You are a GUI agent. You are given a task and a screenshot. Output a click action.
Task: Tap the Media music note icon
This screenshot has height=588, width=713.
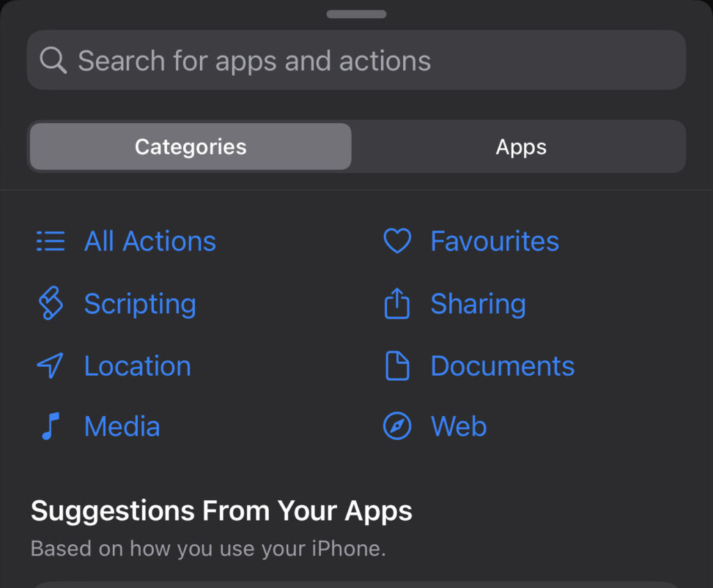tap(50, 427)
